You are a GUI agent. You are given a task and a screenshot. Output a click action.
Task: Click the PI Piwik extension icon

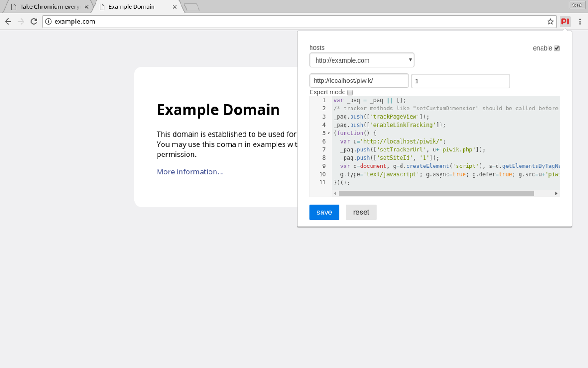tap(565, 21)
